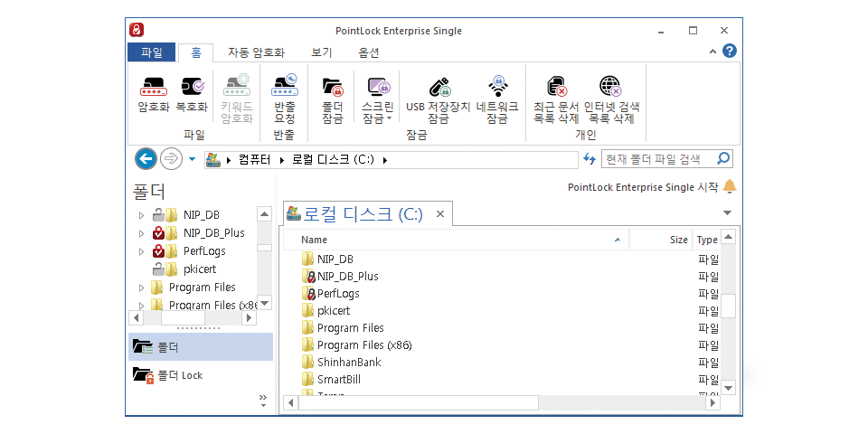Sort by the Type column header

click(706, 240)
